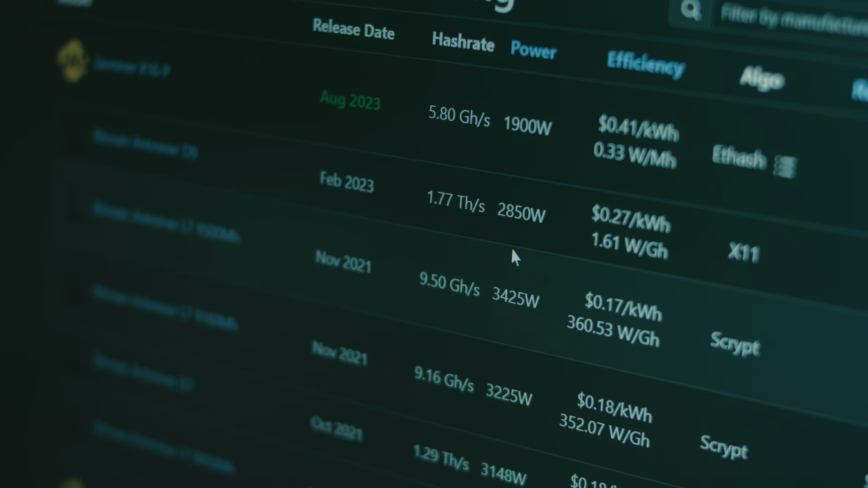Sort by Release Date column header

353,29
